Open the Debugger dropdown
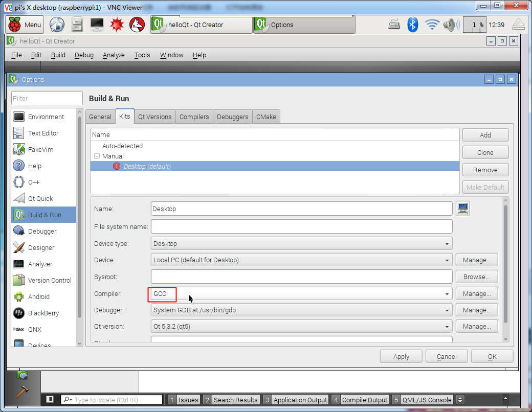532x412 pixels. coord(302,310)
